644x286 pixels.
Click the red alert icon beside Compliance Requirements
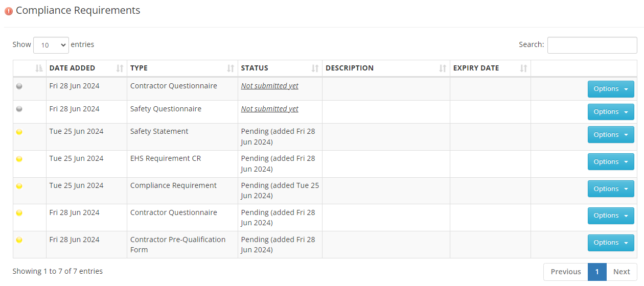tap(9, 11)
